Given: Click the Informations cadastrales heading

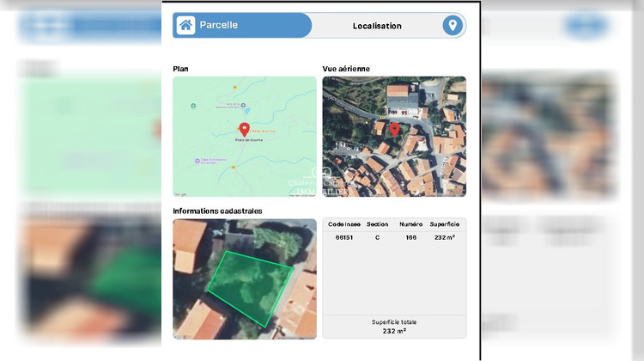Looking at the screenshot, I should click(217, 211).
